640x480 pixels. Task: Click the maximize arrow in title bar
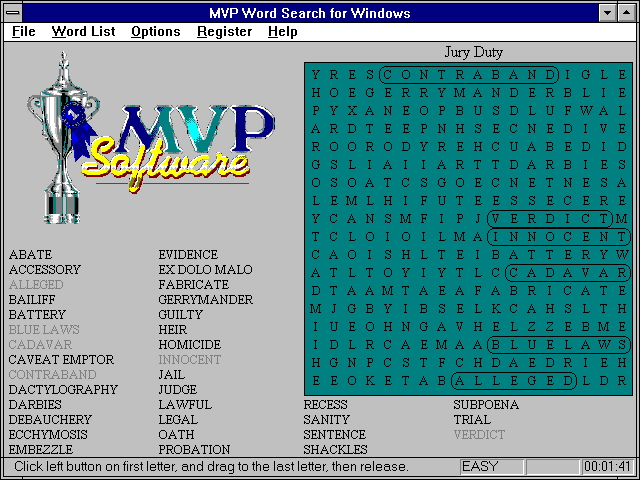[627, 13]
